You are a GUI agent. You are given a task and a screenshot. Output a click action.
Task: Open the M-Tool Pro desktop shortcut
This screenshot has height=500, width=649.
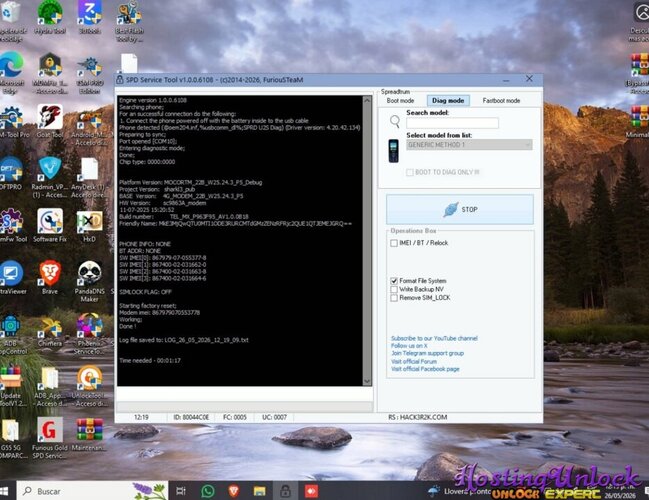[x=12, y=121]
